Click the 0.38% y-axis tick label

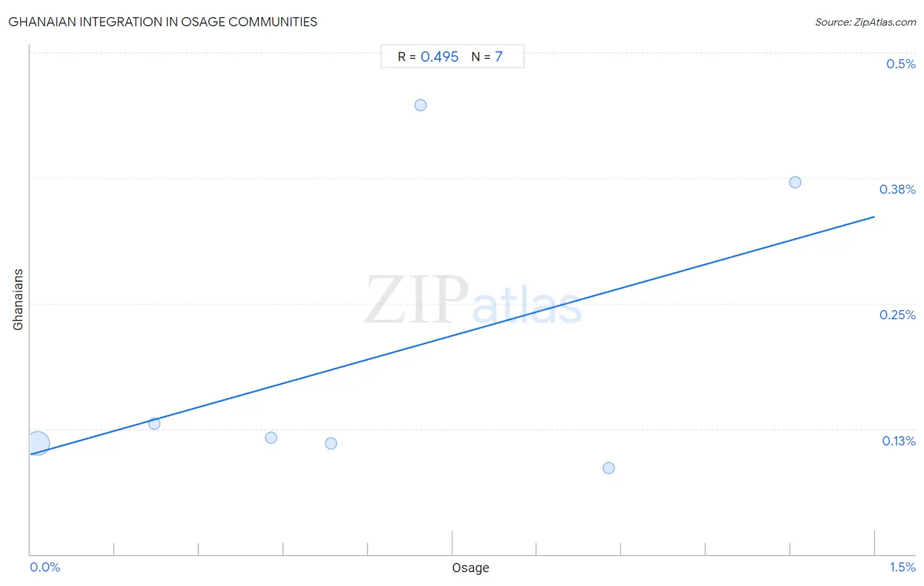click(x=898, y=189)
